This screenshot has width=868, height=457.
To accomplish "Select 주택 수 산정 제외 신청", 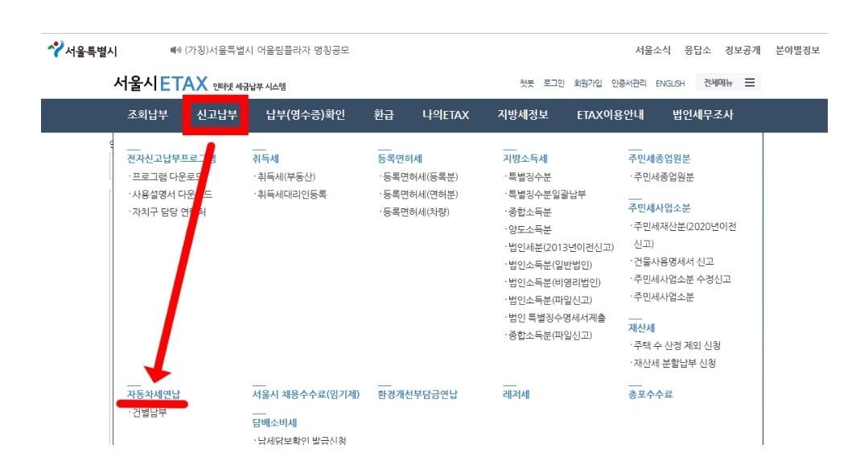I will point(676,346).
